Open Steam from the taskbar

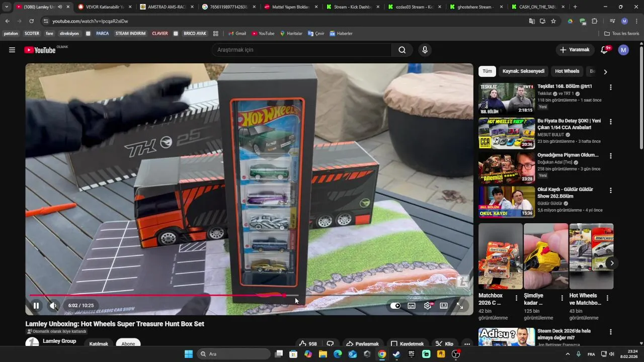396,354
